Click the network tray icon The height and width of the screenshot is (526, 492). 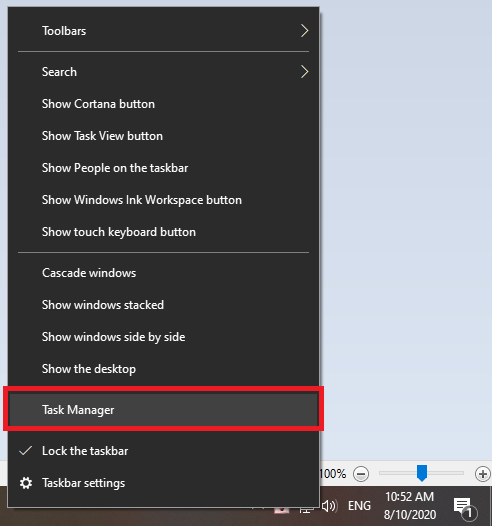coord(307,510)
